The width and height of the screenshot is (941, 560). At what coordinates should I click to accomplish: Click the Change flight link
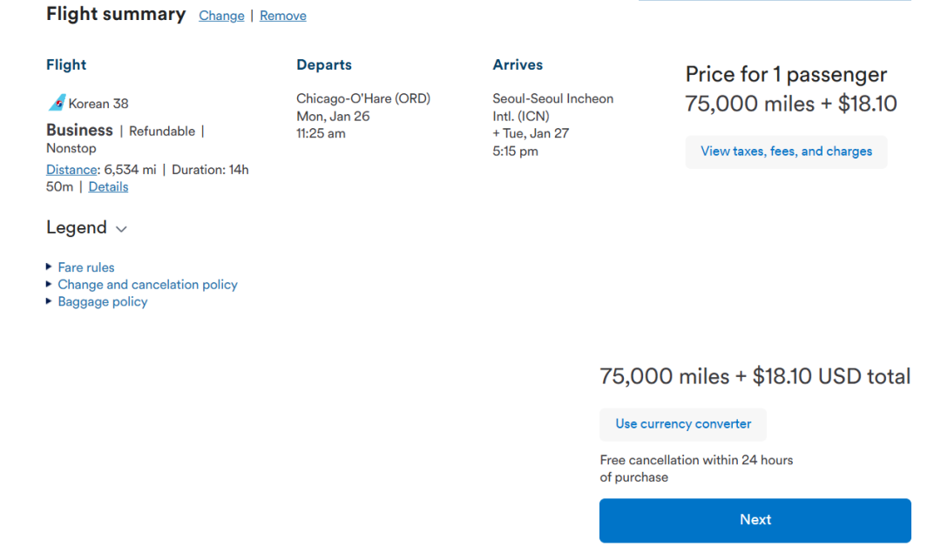tap(221, 16)
